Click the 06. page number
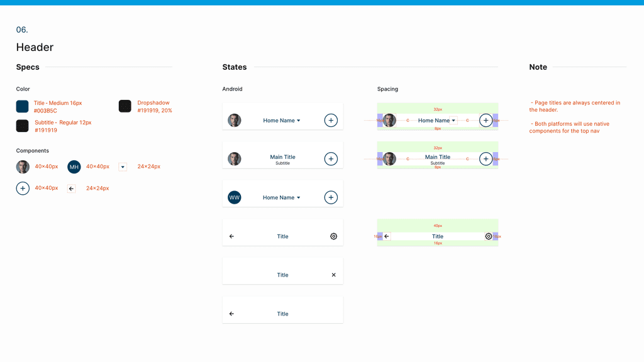 (x=22, y=30)
